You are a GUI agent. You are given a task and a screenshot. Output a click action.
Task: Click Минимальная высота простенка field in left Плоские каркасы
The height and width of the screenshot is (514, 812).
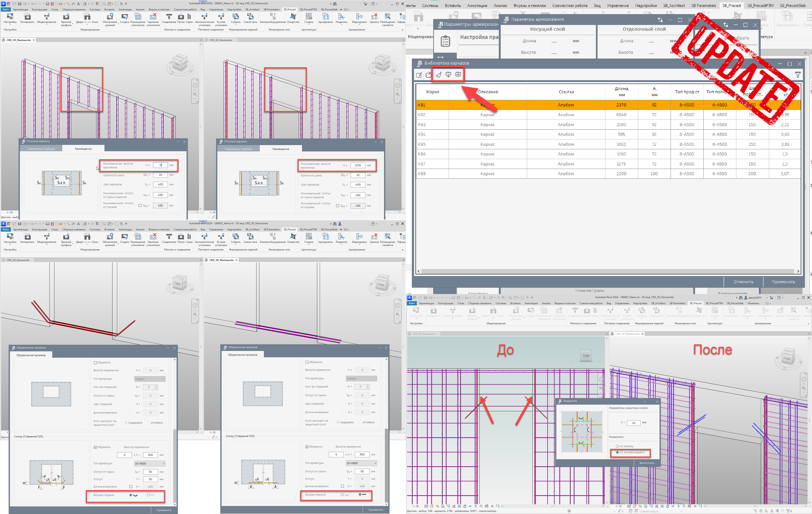click(x=160, y=165)
